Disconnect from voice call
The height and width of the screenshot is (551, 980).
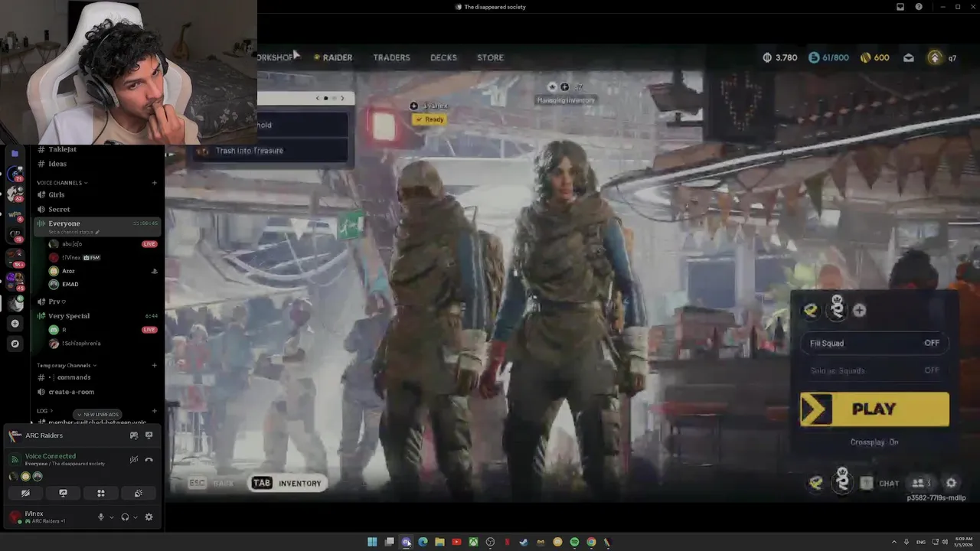point(149,460)
